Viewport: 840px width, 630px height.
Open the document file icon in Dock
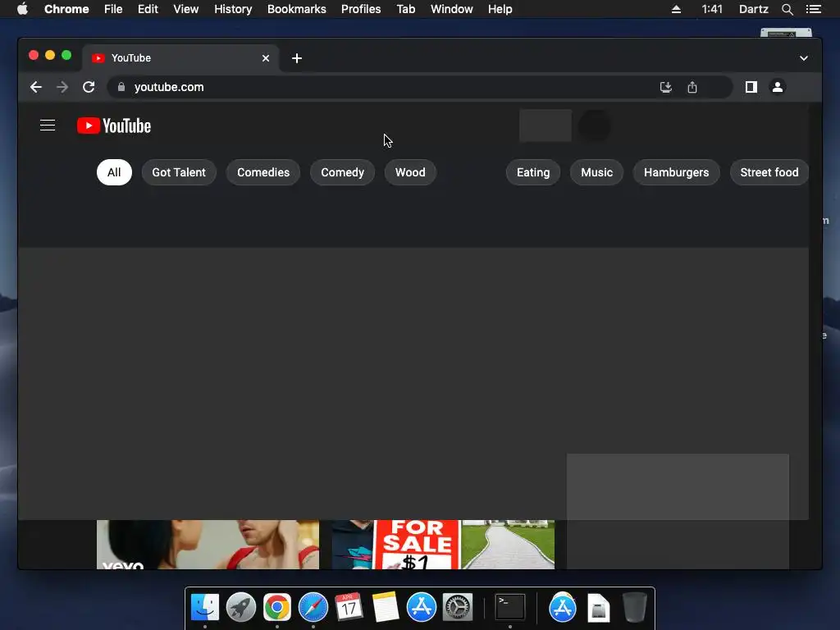click(x=598, y=608)
